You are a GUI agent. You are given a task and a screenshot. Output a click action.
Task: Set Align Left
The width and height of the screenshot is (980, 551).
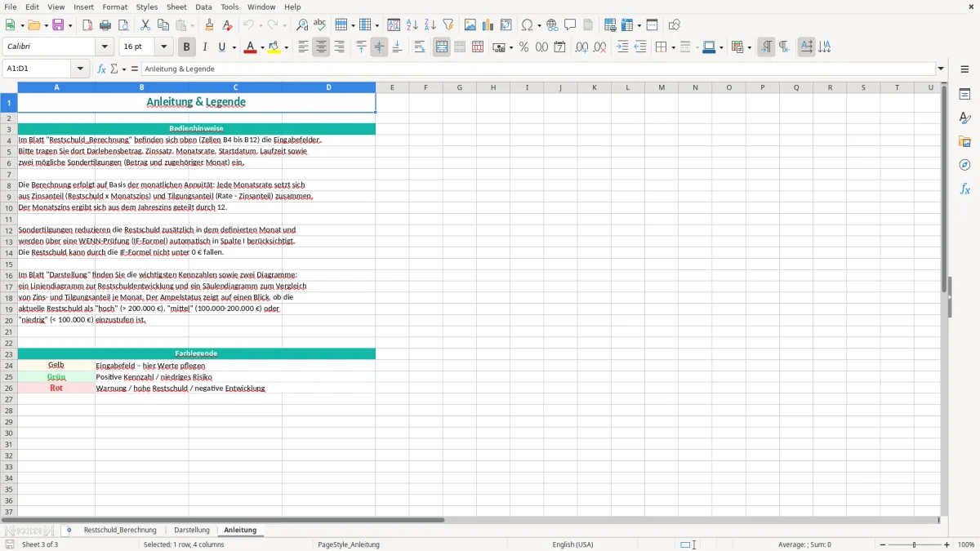[x=303, y=47]
